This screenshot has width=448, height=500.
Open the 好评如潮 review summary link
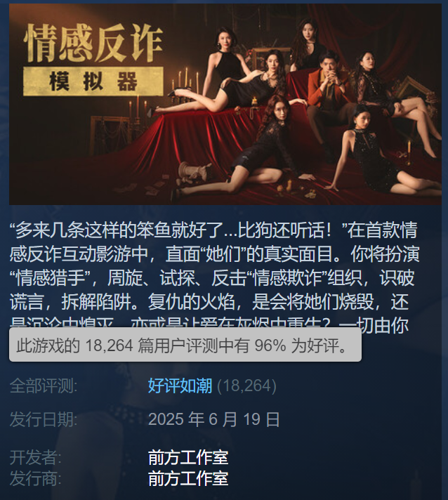click(x=180, y=386)
